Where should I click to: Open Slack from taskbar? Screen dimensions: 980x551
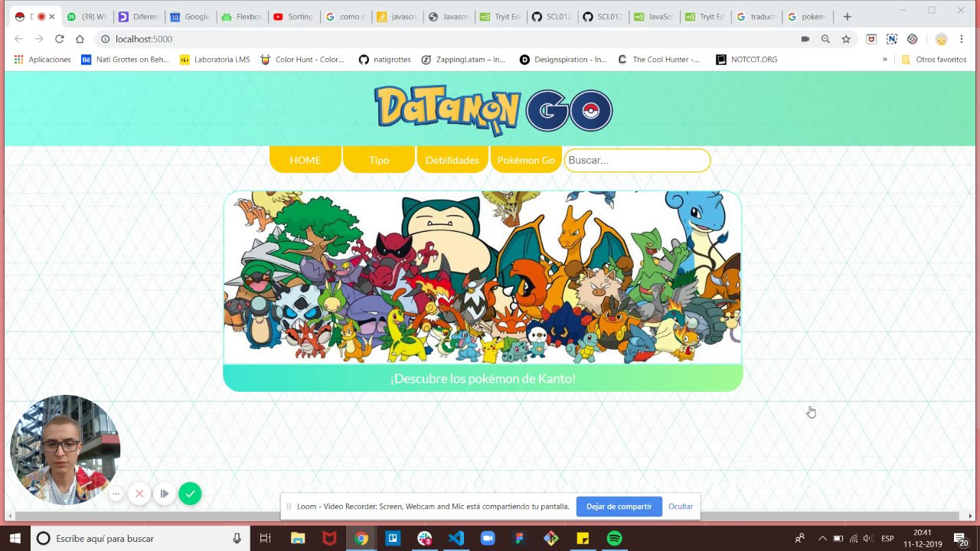click(424, 538)
